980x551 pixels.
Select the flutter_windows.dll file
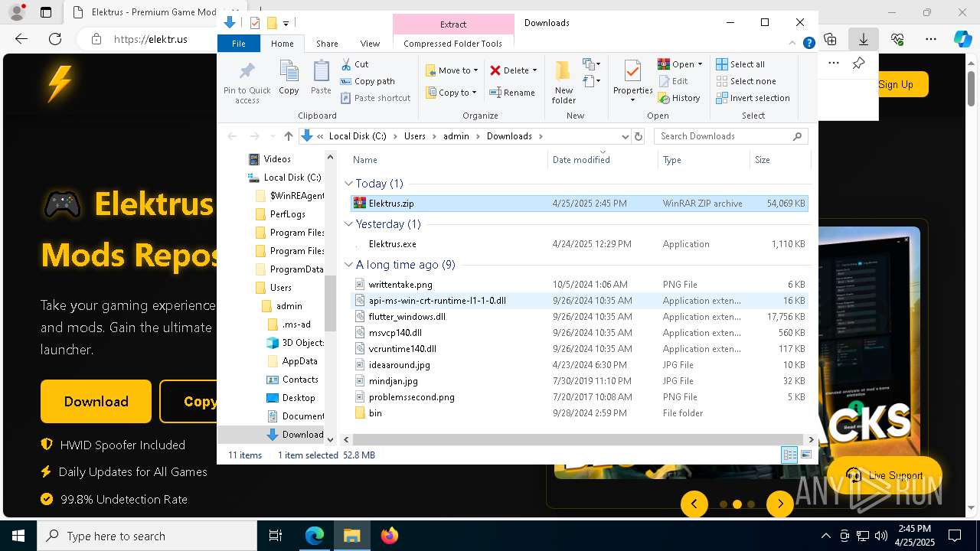[x=579, y=317]
